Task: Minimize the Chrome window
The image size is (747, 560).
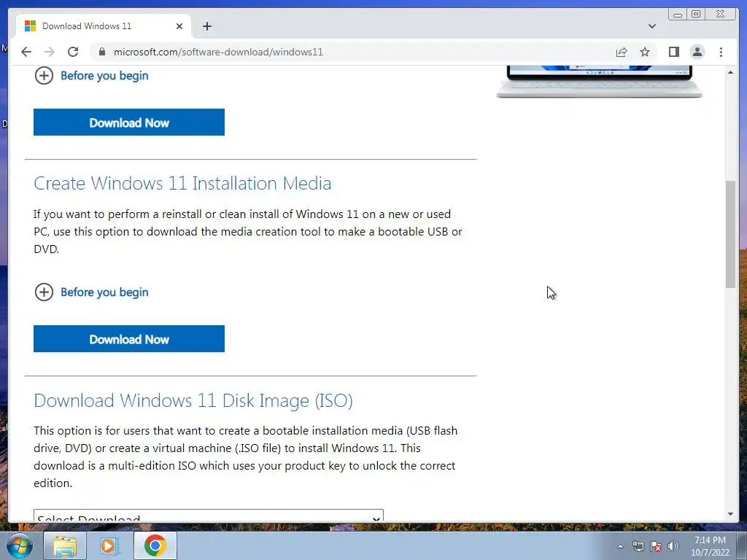Action: click(x=677, y=15)
